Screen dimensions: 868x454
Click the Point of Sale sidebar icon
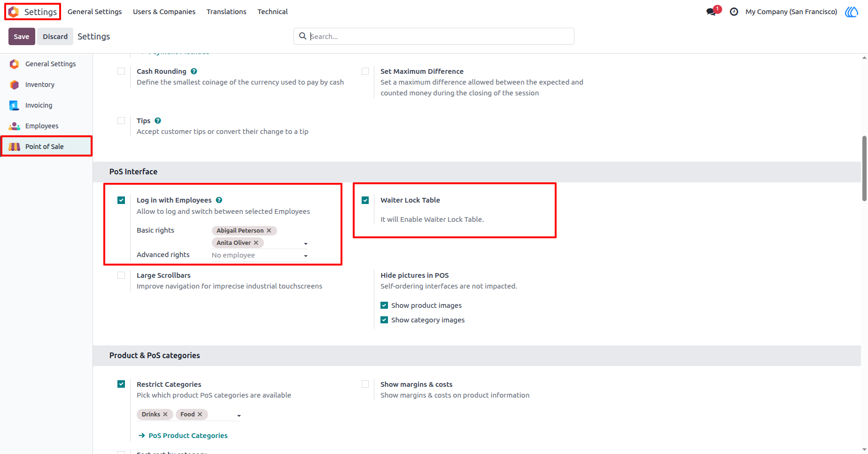coord(15,147)
